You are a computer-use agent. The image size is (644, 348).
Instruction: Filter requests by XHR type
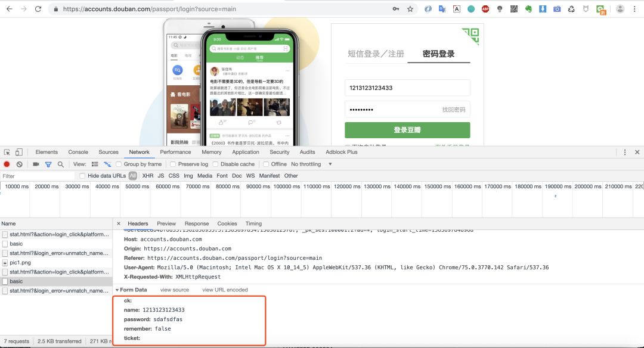tap(148, 176)
